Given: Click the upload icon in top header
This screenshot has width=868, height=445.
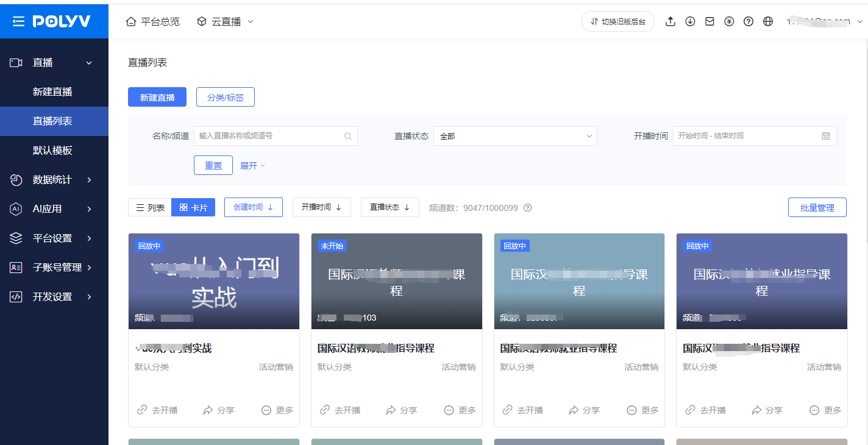Looking at the screenshot, I should 671,21.
